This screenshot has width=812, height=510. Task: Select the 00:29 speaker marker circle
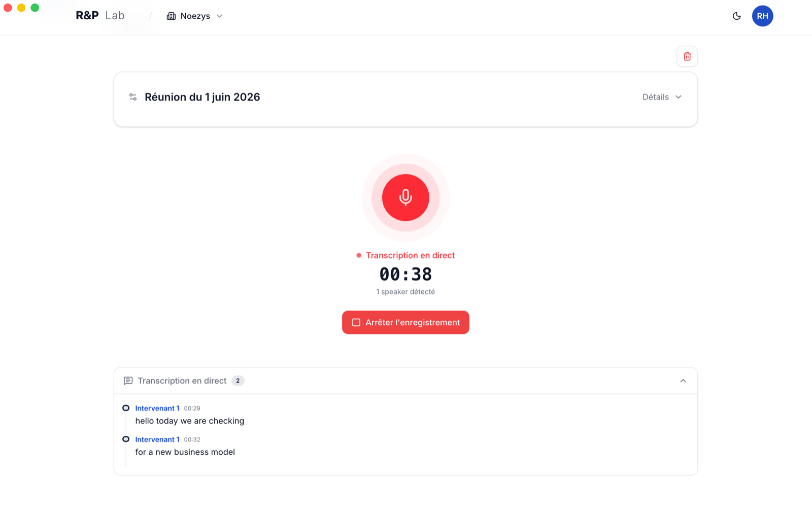pos(126,408)
